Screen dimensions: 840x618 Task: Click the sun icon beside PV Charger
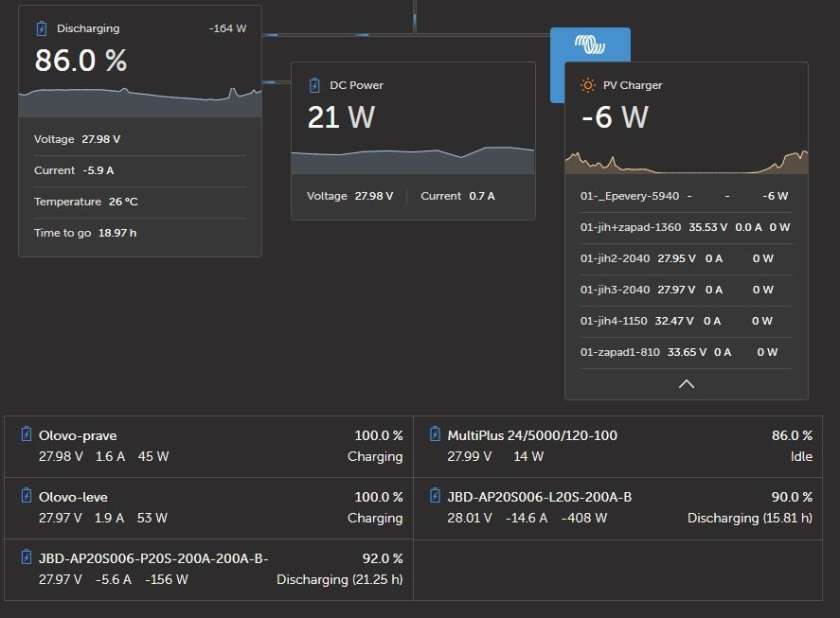coord(588,85)
